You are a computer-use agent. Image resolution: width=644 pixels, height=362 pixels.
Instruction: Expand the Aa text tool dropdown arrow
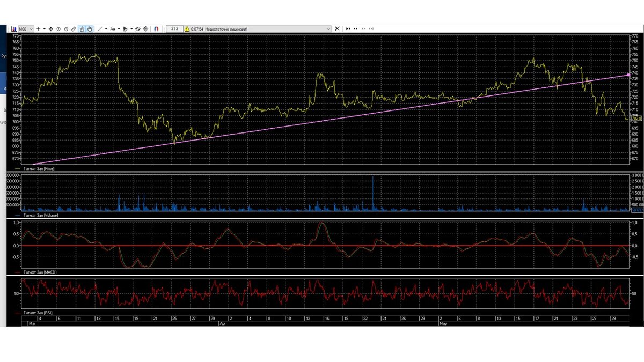tap(119, 29)
